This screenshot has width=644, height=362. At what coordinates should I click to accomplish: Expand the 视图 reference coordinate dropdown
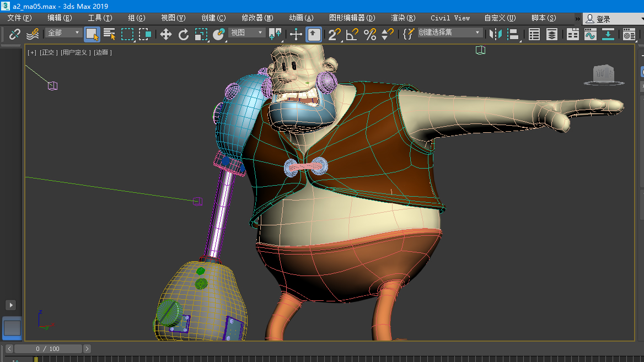[247, 33]
